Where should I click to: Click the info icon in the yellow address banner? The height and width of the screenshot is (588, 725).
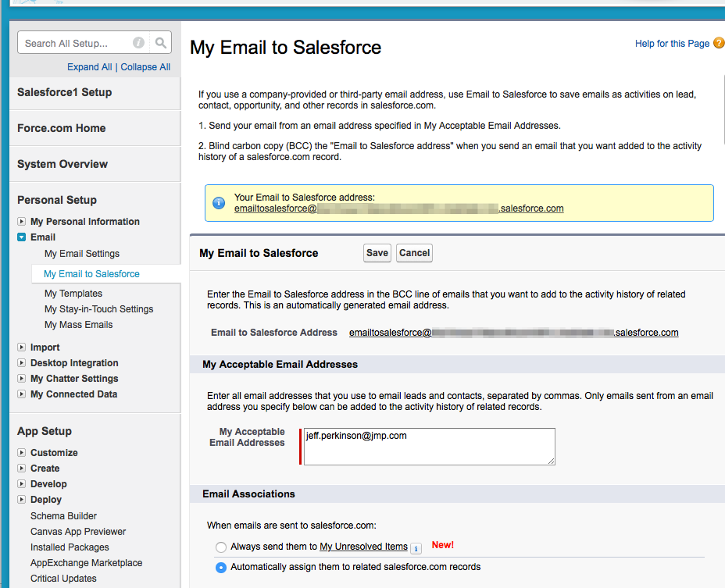[x=219, y=202]
